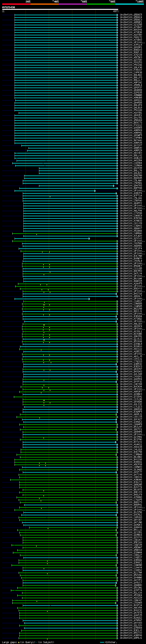Open hit UniRef100_Q5D6C5
146x644 pixels.
coord(131,15)
